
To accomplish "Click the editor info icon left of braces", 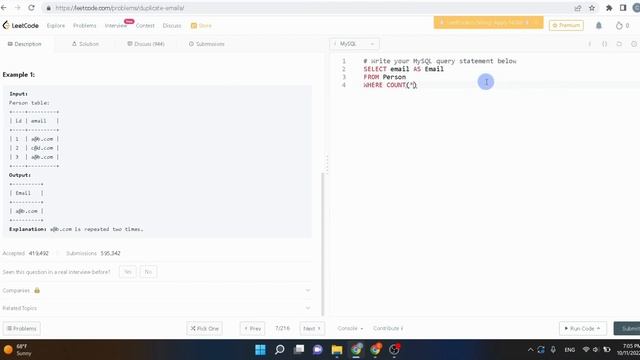I will coord(590,44).
